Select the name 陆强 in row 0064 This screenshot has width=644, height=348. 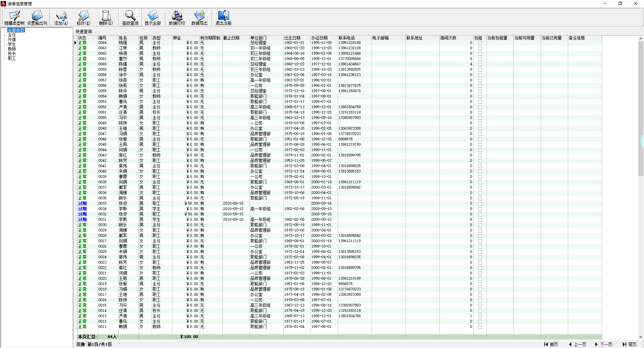[123, 43]
